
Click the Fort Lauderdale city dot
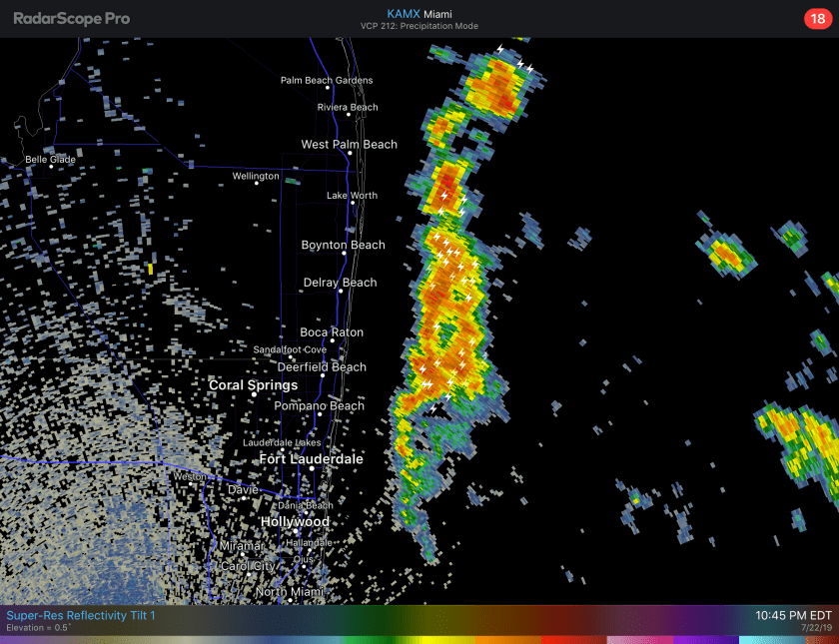312,468
